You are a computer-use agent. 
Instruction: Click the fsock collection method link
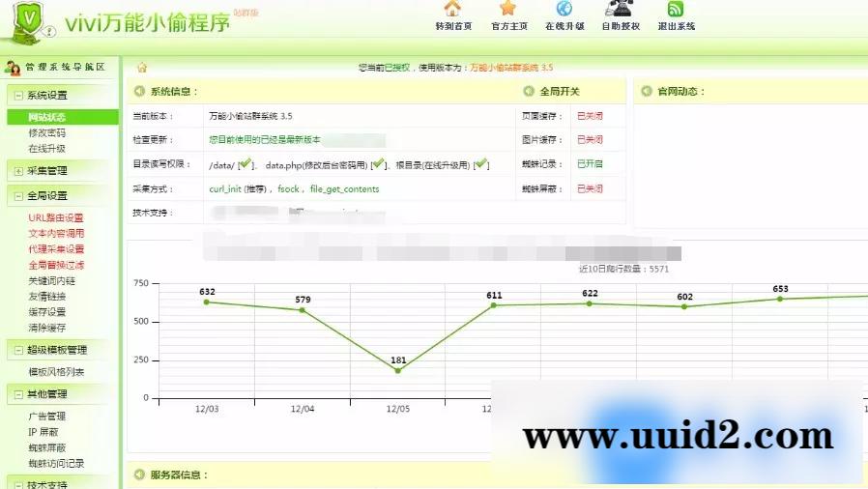pyautogui.click(x=288, y=189)
